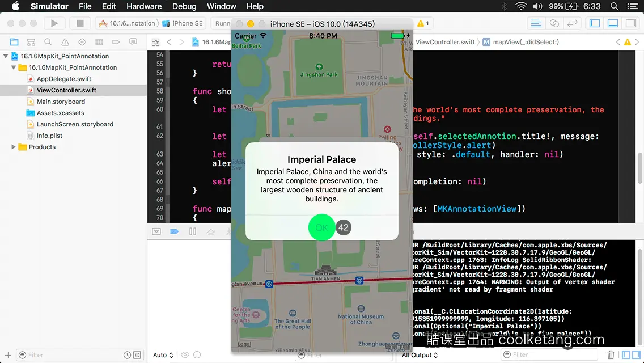Open LaunchScreen.storyboard
644x363 pixels.
pyautogui.click(x=75, y=124)
